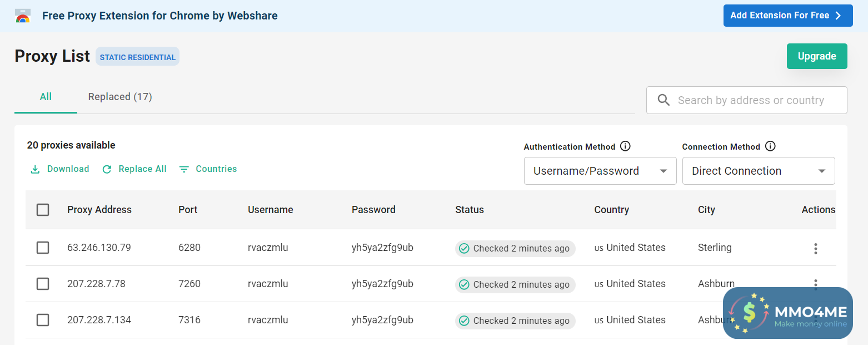This screenshot has height=345, width=868.
Task: Click the MMO4ME logo badge
Action: click(787, 313)
